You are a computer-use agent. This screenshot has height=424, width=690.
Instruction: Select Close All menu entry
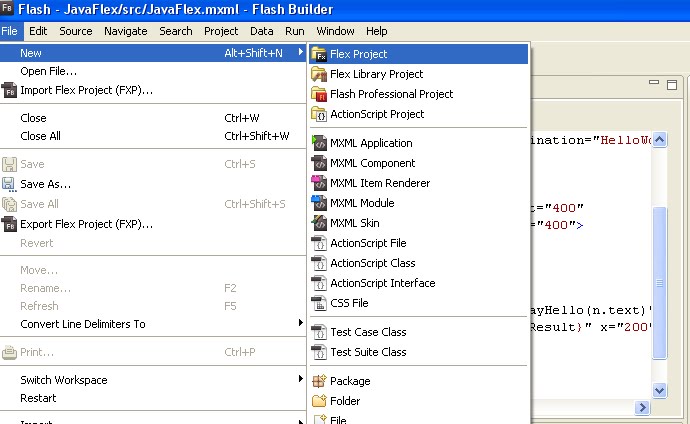point(153,136)
